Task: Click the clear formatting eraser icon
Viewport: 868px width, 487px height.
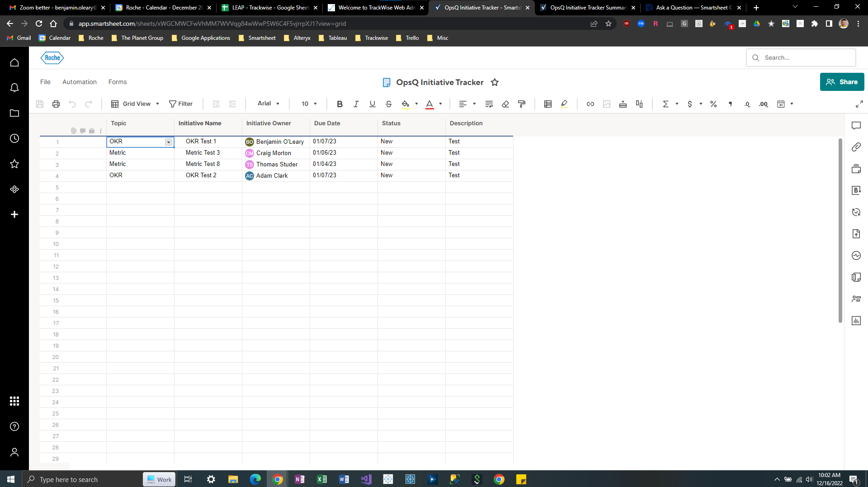Action: pyautogui.click(x=505, y=104)
